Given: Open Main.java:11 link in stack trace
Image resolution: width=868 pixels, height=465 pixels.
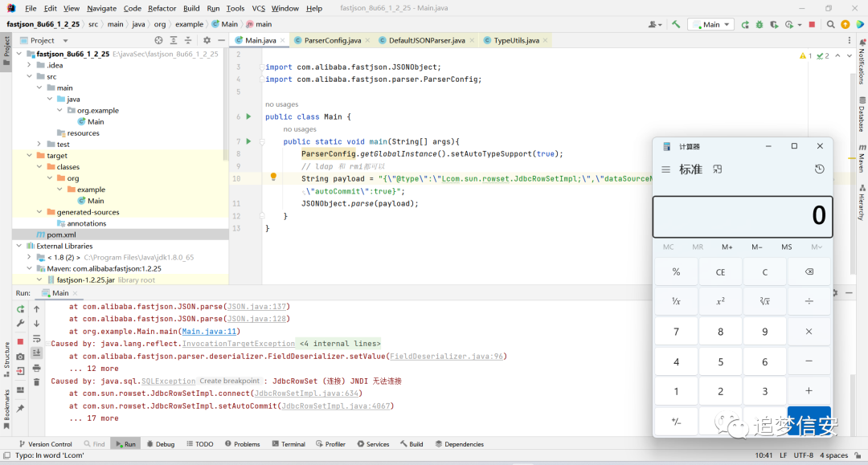Looking at the screenshot, I should click(209, 331).
